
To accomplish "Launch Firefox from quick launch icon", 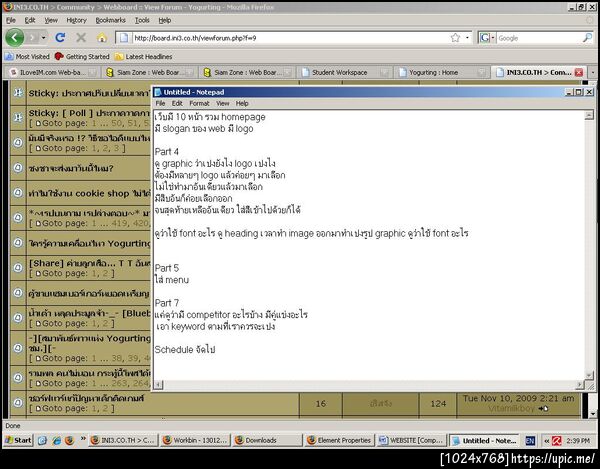I will (x=69, y=441).
